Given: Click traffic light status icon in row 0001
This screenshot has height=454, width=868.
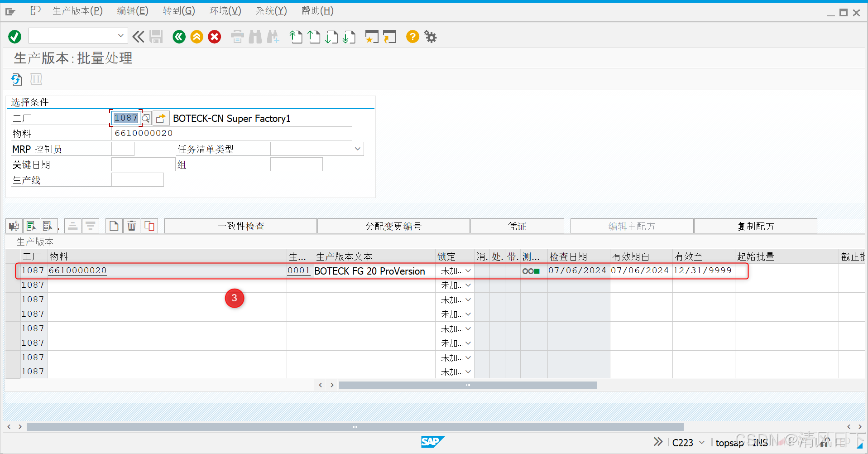Looking at the screenshot, I should pos(531,271).
